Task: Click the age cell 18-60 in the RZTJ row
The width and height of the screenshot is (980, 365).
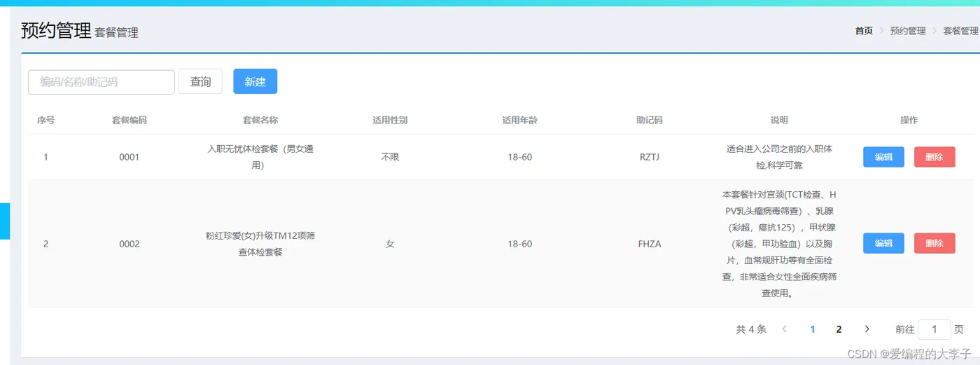Action: 520,157
